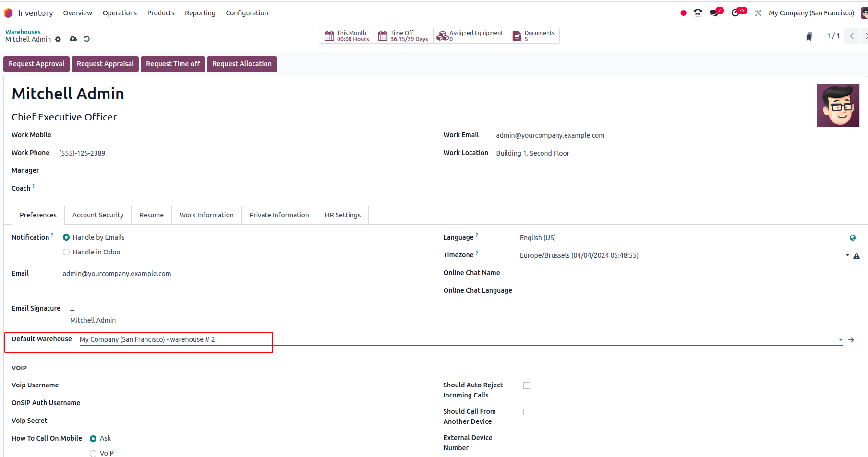Open the Overview menu
Image resolution: width=868 pixels, height=457 pixels.
78,13
